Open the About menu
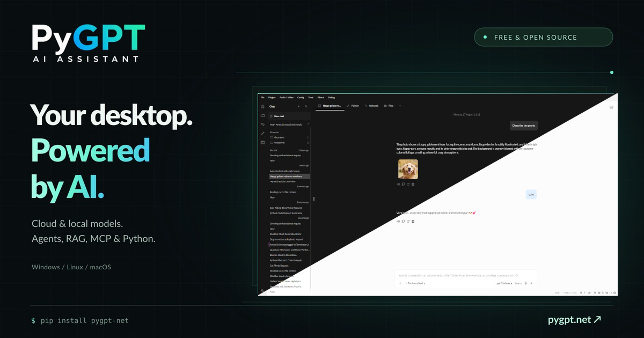Viewport: 644px width, 338px height. click(x=320, y=98)
